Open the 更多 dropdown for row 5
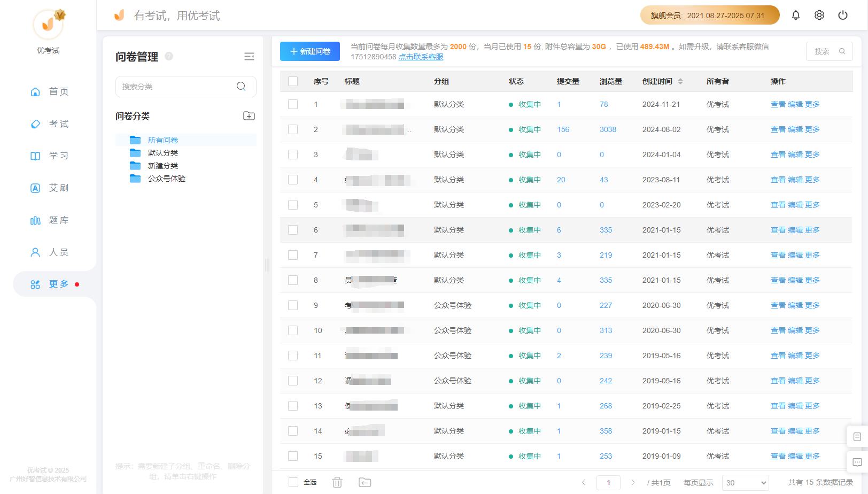Screen dimensions: 868x494 [812, 205]
